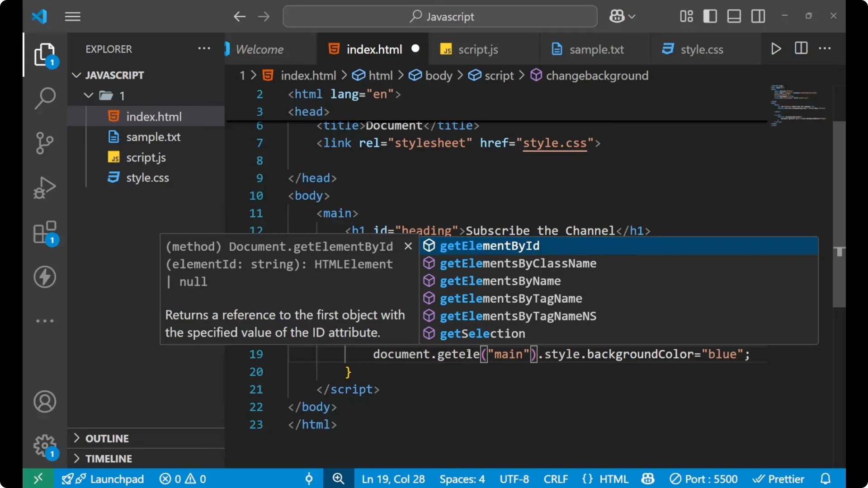Toggle the bottom panel visibility
Screen dimensions: 868x488
(x=734, y=16)
